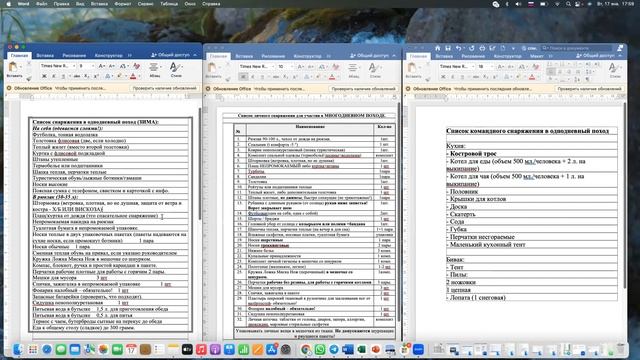640x360 pixels.
Task: Open WhatsApp from the Dock
Action: click(320, 349)
